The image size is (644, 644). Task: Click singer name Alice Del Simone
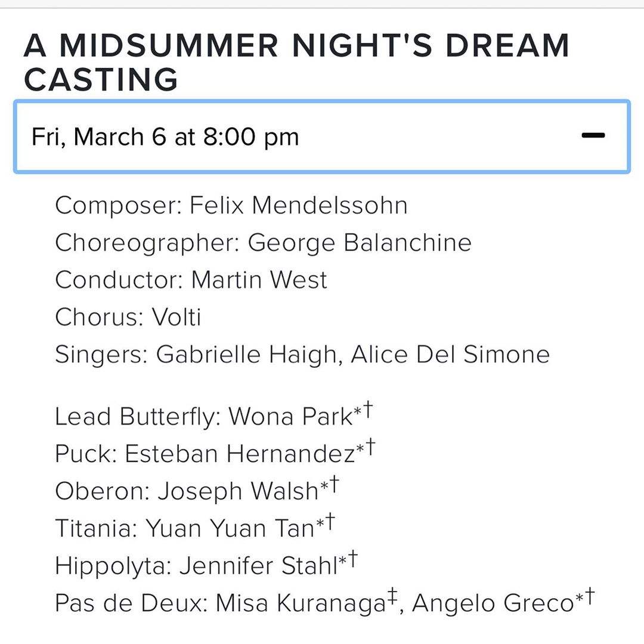pyautogui.click(x=450, y=355)
